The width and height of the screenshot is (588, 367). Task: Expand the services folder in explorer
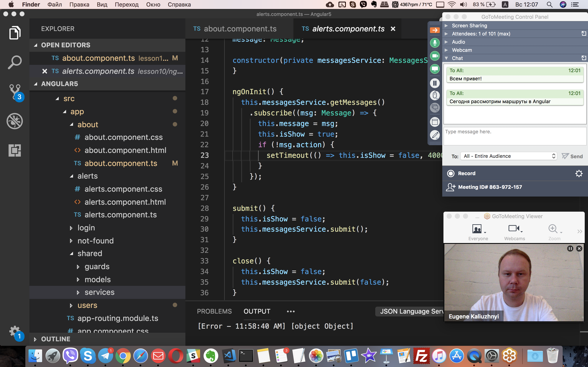[x=99, y=292]
